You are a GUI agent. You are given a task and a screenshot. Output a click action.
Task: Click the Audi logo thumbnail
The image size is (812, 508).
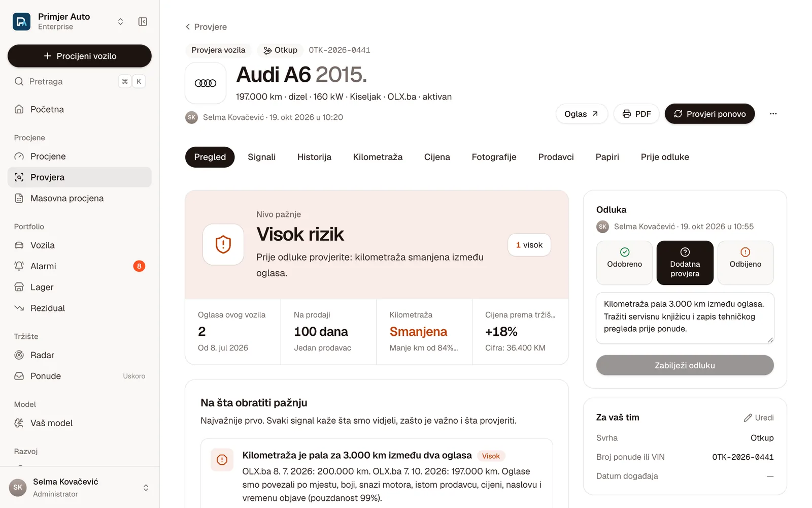point(206,83)
